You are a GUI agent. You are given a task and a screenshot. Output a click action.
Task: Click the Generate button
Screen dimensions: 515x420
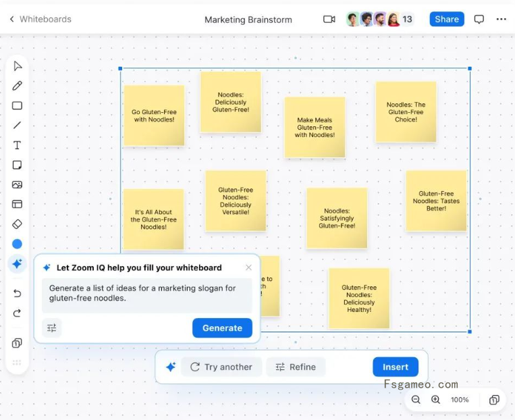pyautogui.click(x=222, y=328)
